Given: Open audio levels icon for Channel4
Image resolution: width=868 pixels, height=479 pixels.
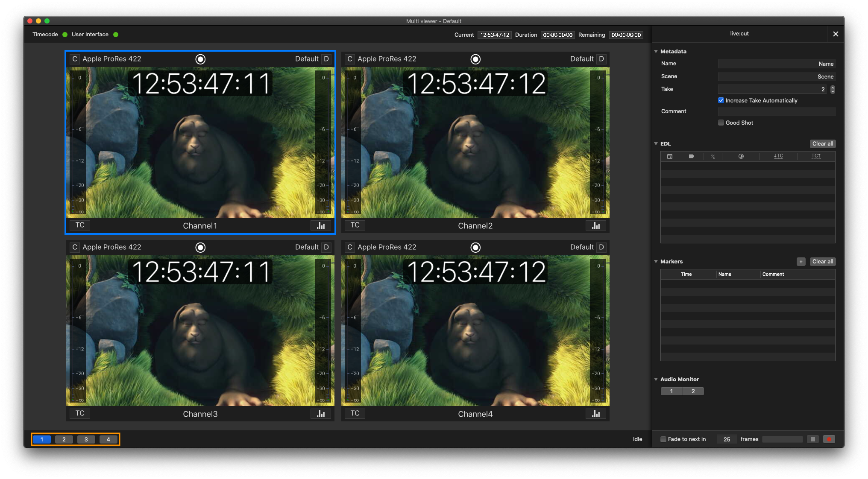Looking at the screenshot, I should click(x=596, y=414).
